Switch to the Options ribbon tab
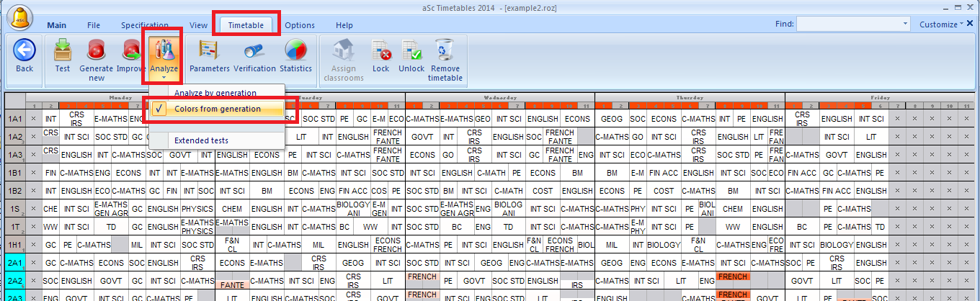This screenshot has width=980, height=301. pyautogui.click(x=299, y=25)
